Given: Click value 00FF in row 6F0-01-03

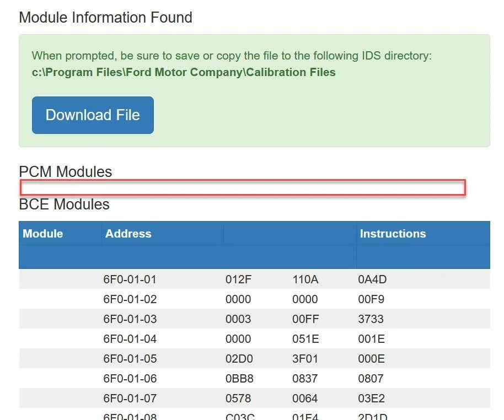Looking at the screenshot, I should click(x=305, y=319).
